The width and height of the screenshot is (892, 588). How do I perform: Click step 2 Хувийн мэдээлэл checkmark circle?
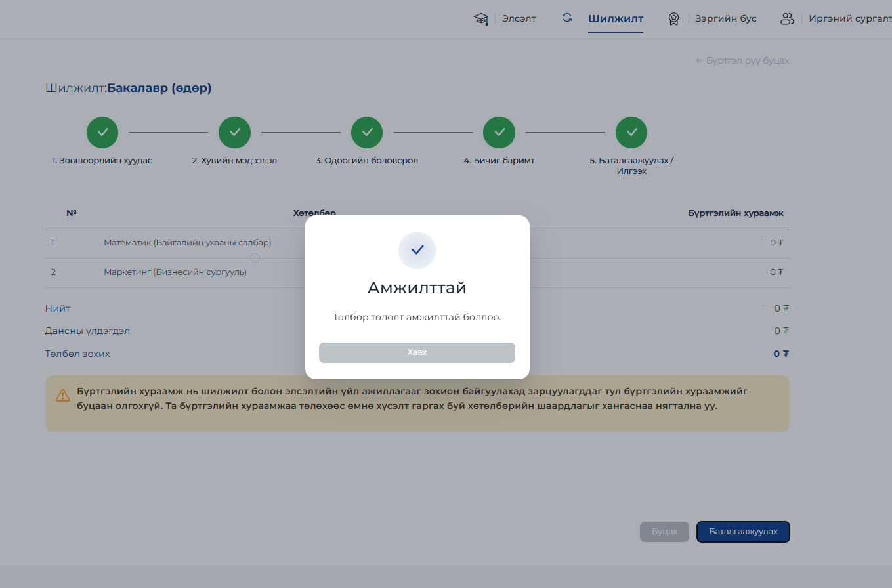coord(234,133)
